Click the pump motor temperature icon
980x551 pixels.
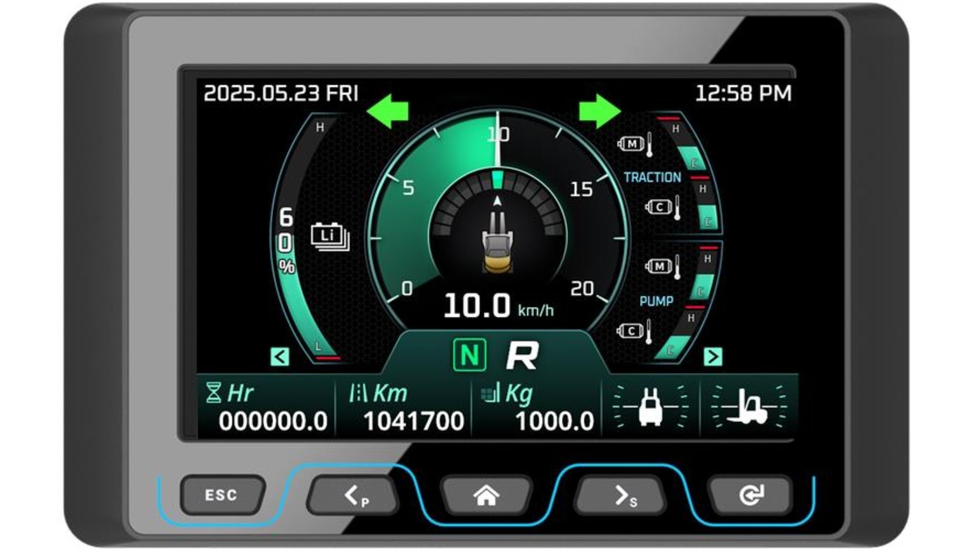663,267
